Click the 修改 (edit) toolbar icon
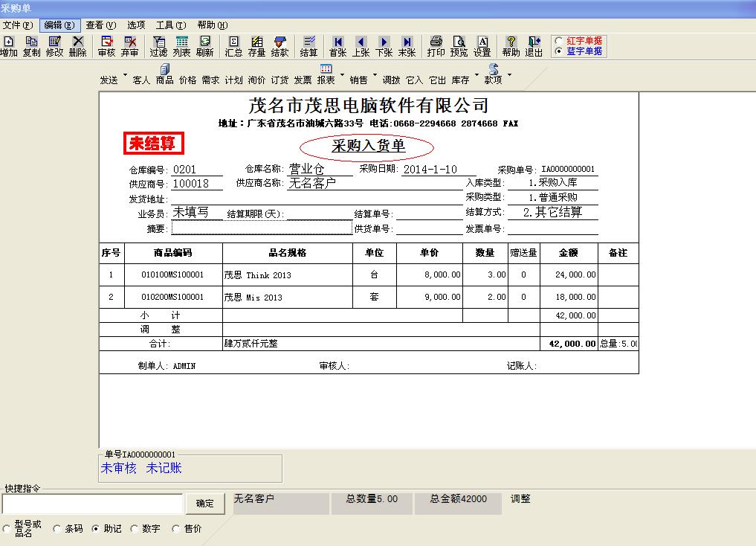The height and width of the screenshot is (546, 756). coord(54,46)
